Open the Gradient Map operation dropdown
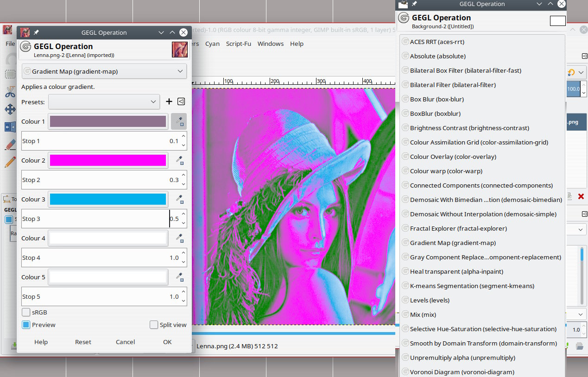The image size is (588, 377). click(104, 71)
